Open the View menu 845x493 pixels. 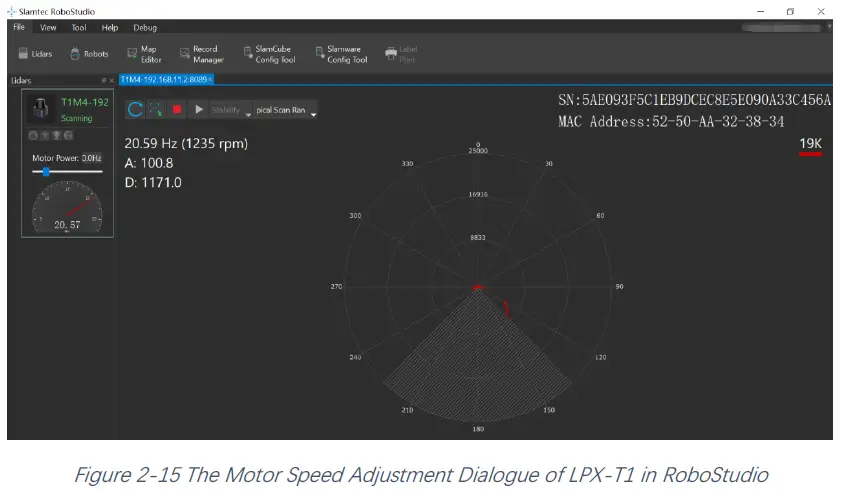(x=48, y=27)
